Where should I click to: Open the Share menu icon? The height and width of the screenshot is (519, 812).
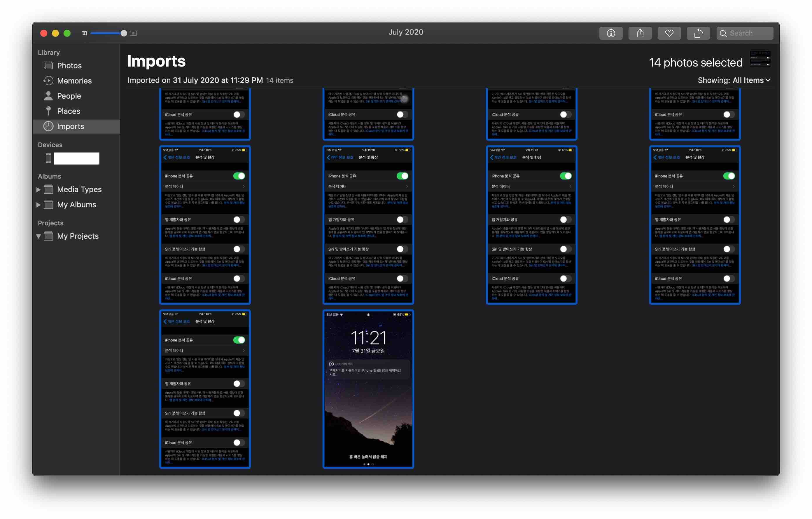pos(640,33)
